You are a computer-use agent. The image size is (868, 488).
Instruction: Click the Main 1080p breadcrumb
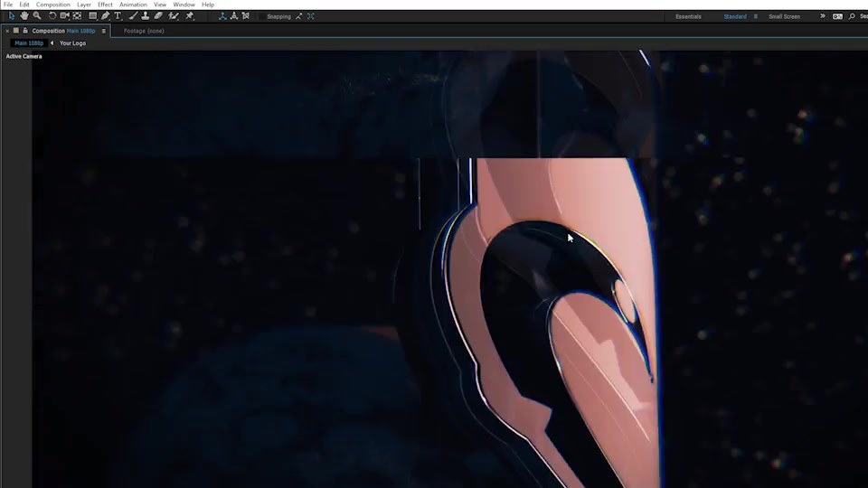29,43
